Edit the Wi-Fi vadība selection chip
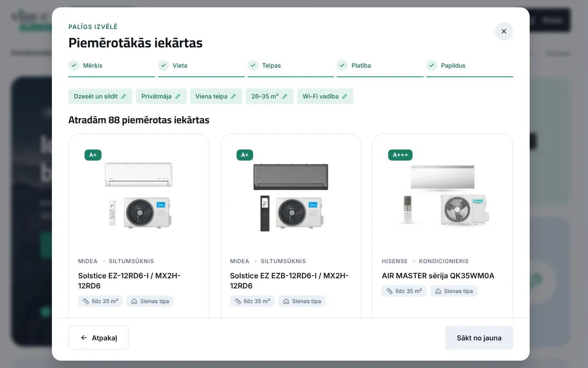This screenshot has height=368, width=588. click(325, 97)
